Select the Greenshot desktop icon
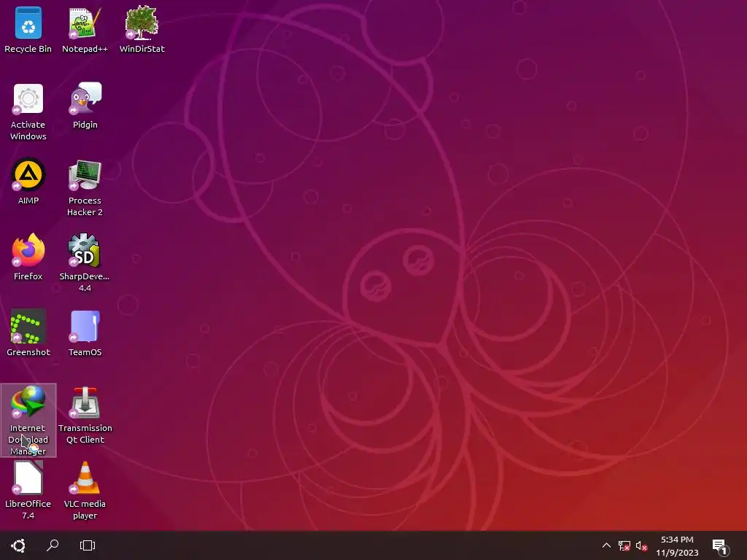The height and width of the screenshot is (560, 747). point(28,332)
